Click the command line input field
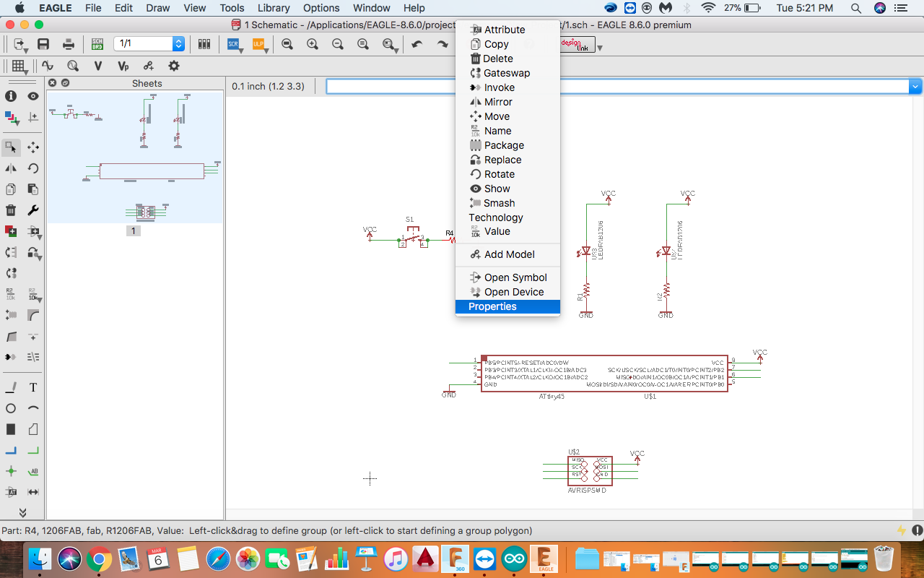This screenshot has width=924, height=578. point(618,87)
